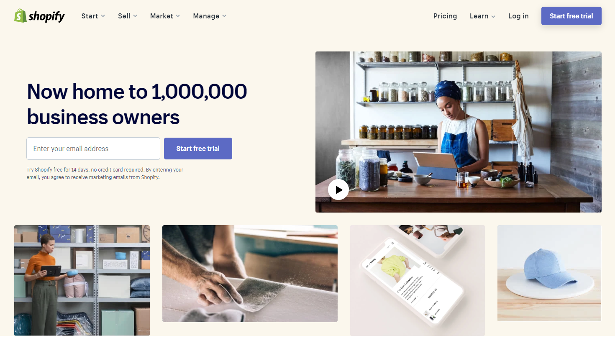The width and height of the screenshot is (615, 364).
Task: Click the Shopify bag logo icon
Action: click(20, 15)
